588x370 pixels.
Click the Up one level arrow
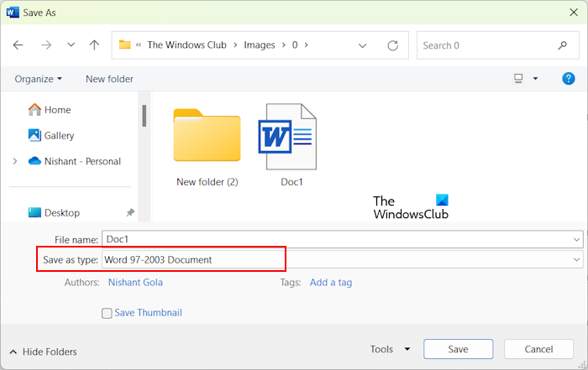point(94,45)
